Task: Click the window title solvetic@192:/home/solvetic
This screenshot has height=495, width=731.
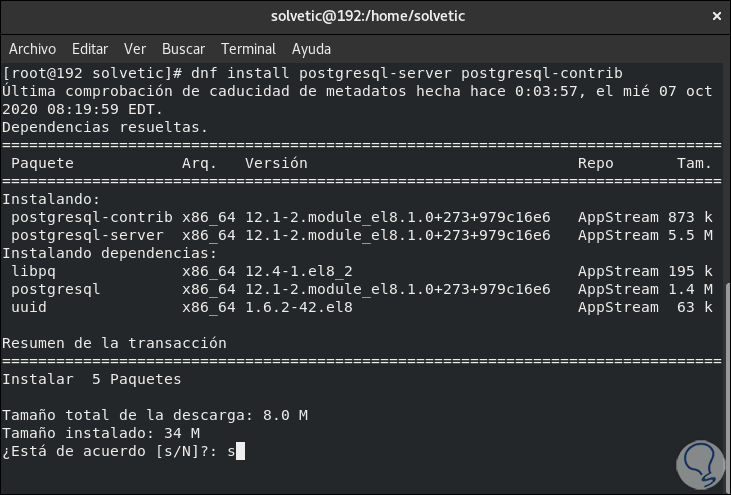Action: coord(368,16)
